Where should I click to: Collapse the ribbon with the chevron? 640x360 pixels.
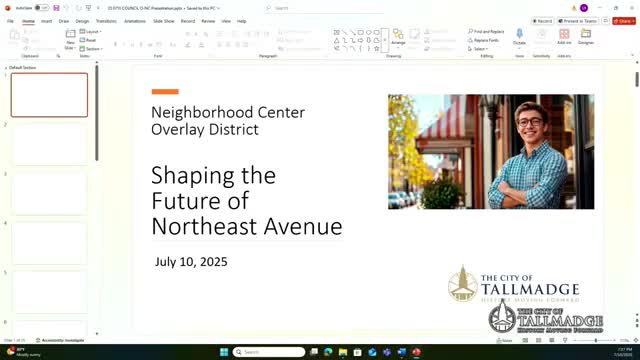pyautogui.click(x=633, y=55)
